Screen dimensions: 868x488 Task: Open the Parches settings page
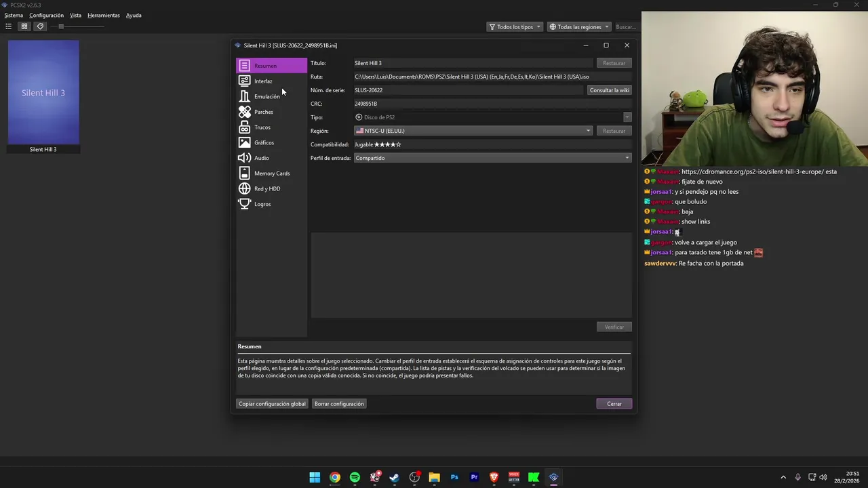pyautogui.click(x=271, y=112)
